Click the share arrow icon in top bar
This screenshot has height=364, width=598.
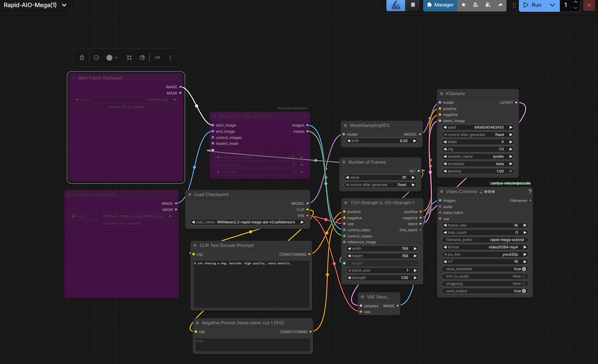[x=500, y=5]
